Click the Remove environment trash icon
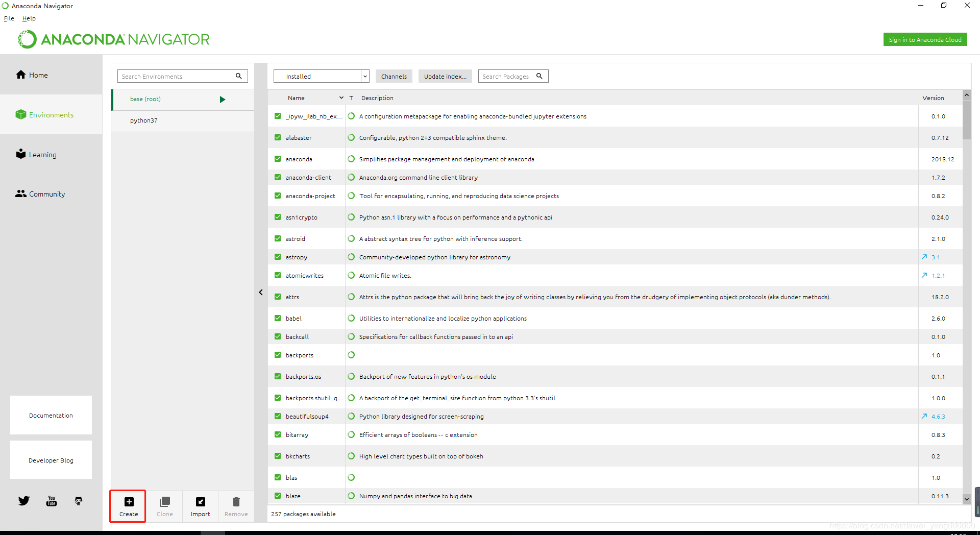The width and height of the screenshot is (980, 535). (x=236, y=502)
